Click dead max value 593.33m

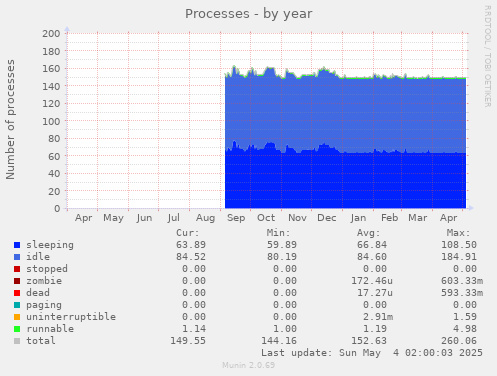(462, 293)
